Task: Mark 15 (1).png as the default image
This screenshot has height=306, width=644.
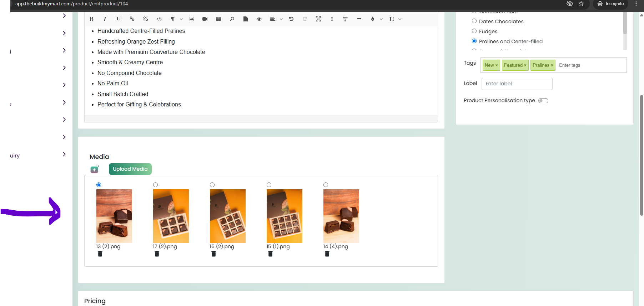Action: tap(269, 185)
